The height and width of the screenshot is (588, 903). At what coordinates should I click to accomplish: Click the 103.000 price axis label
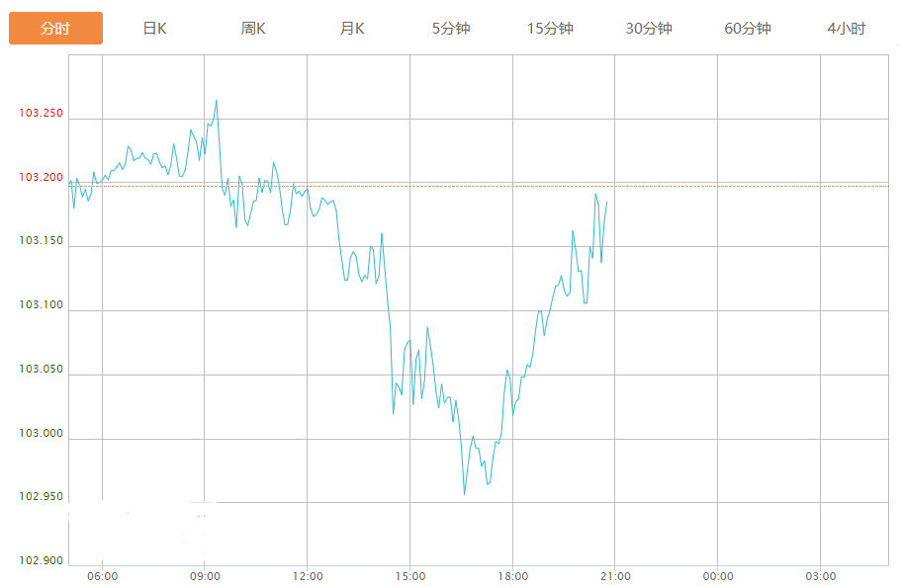(x=41, y=434)
